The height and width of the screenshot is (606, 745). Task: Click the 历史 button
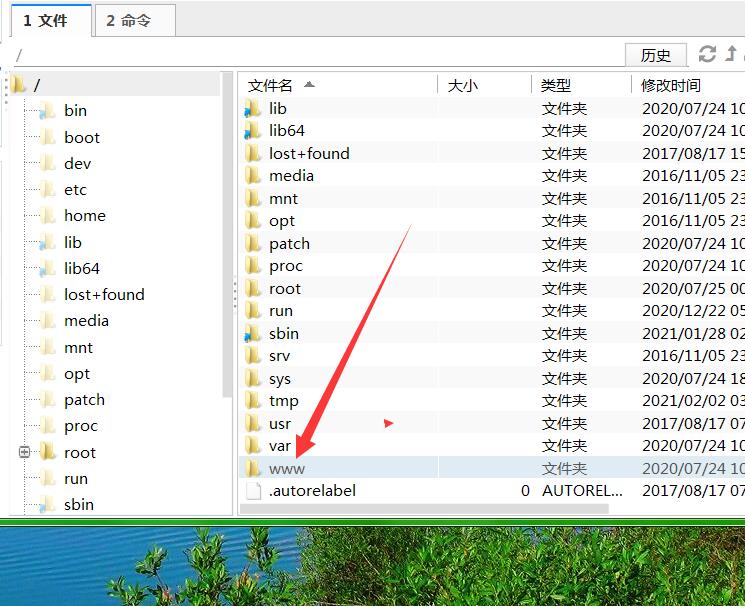point(656,55)
